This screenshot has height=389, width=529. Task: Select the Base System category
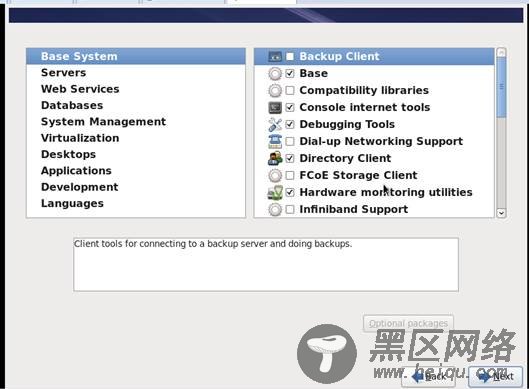(x=136, y=56)
